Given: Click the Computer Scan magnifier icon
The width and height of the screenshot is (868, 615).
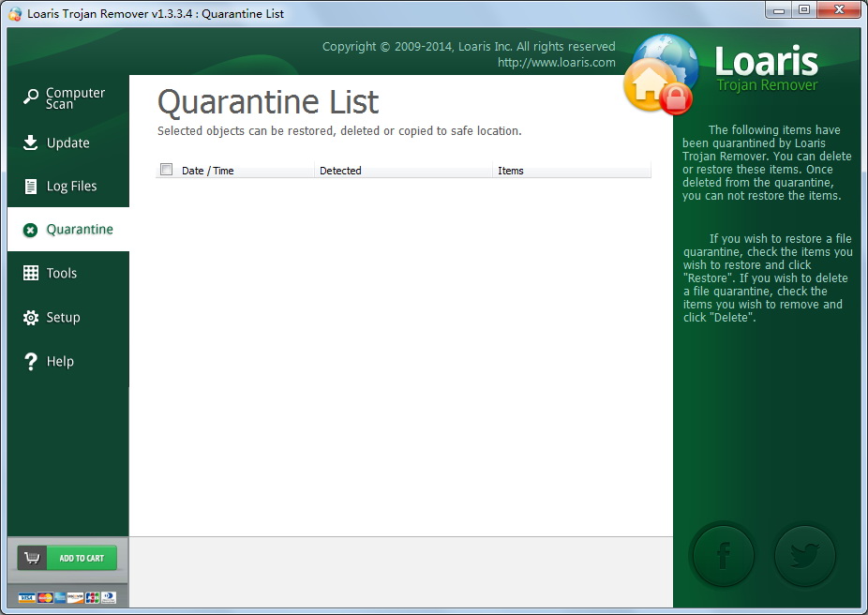Looking at the screenshot, I should (30, 97).
